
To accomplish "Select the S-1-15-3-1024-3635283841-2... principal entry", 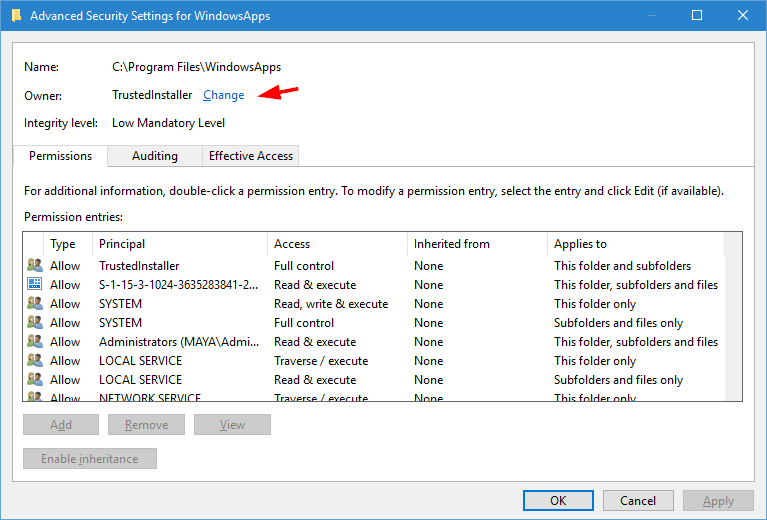I will click(x=179, y=285).
